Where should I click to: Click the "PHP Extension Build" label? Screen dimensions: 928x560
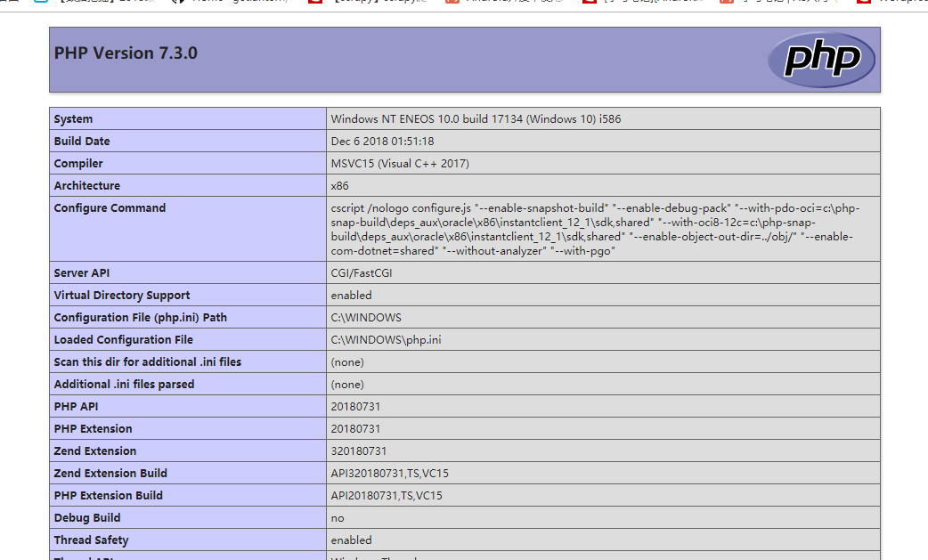point(109,496)
